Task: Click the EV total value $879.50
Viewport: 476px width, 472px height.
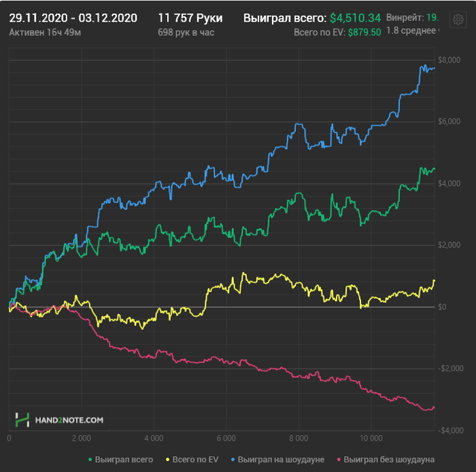Action: click(x=364, y=32)
